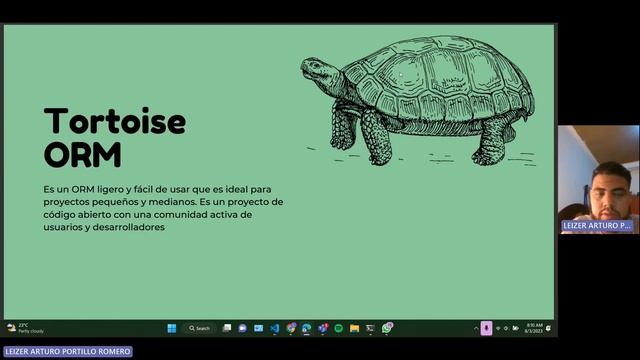This screenshot has height=360, width=640.
Task: Open WhatsApp from the taskbar
Action: pyautogui.click(x=387, y=328)
